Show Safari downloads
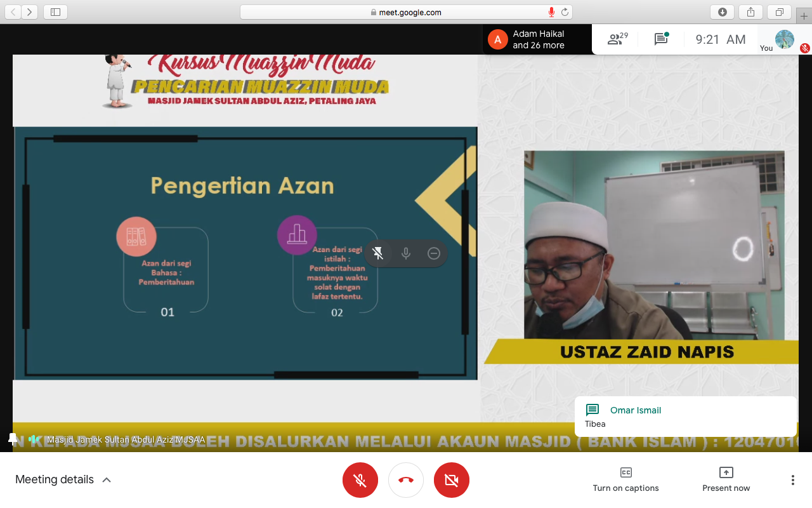The height and width of the screenshot is (508, 812). (x=722, y=12)
